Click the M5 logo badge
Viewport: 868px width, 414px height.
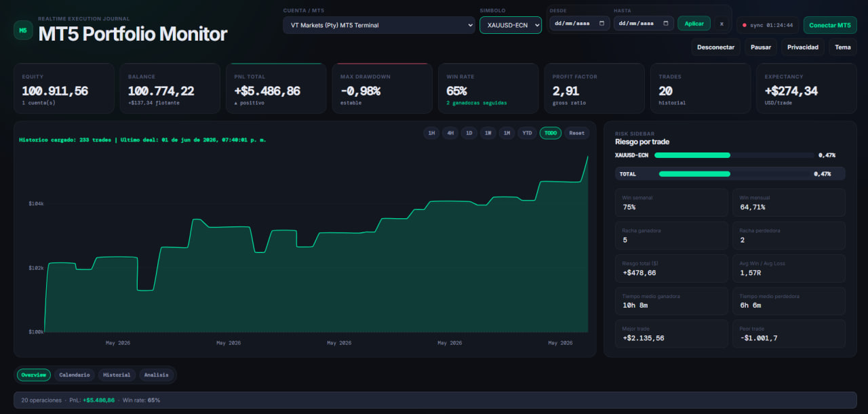pos(23,30)
